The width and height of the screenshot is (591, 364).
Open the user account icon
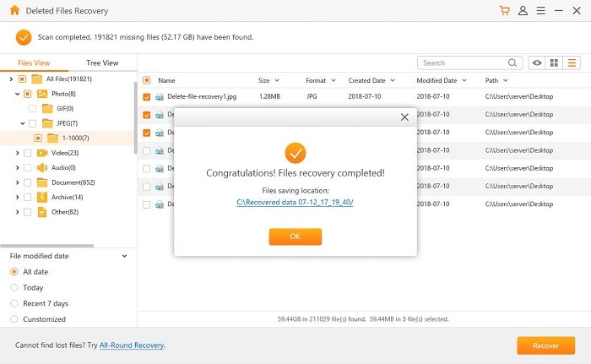click(x=523, y=11)
